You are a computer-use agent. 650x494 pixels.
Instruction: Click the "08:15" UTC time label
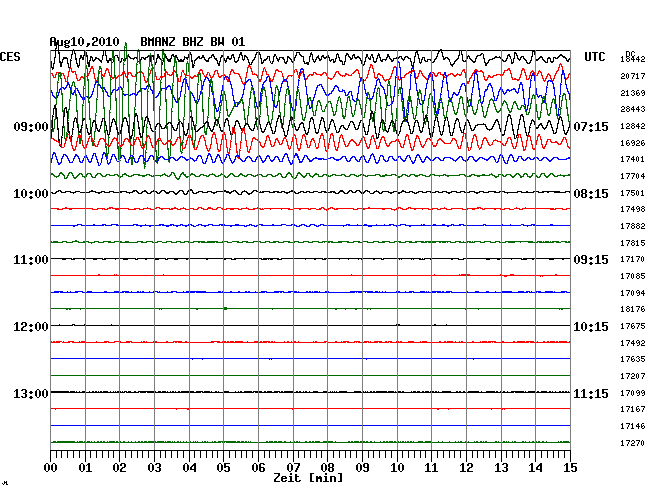click(x=591, y=194)
